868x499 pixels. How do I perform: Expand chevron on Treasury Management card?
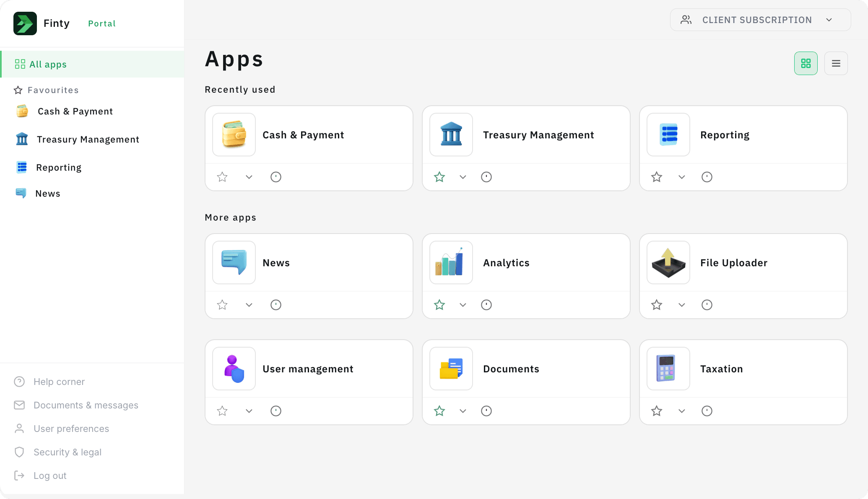pos(463,177)
